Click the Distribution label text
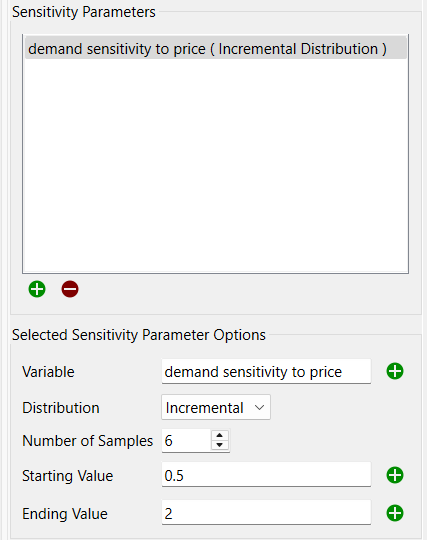Screen dimensions: 427x540 (61, 408)
